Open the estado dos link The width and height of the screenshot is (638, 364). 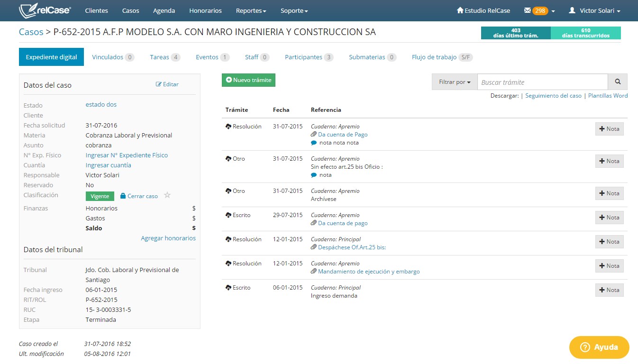(101, 104)
